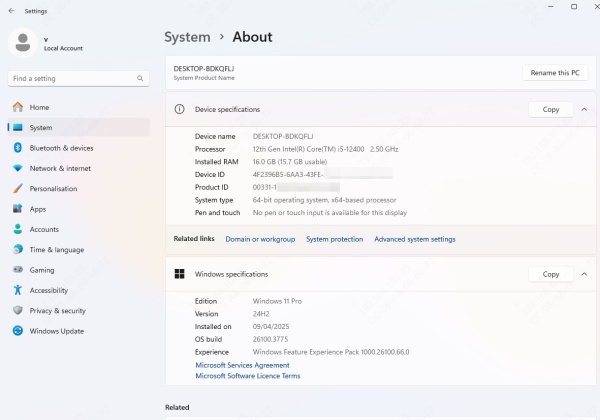Open Privacy & security settings

pos(78,310)
